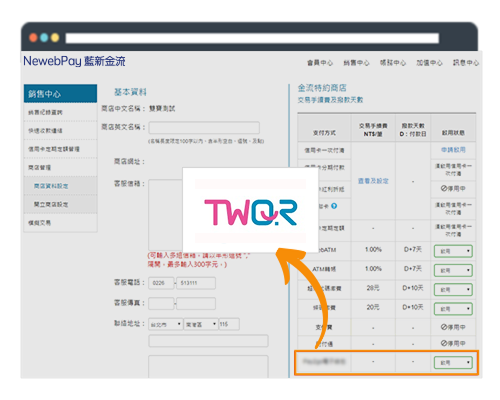Open the city dropdown in 聯絡地址
Viewport: 500px width, 400px height.
tap(165, 324)
